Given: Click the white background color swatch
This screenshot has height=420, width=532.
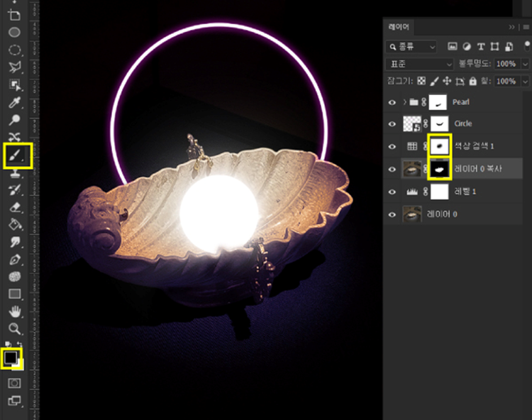Looking at the screenshot, I should 19,365.
